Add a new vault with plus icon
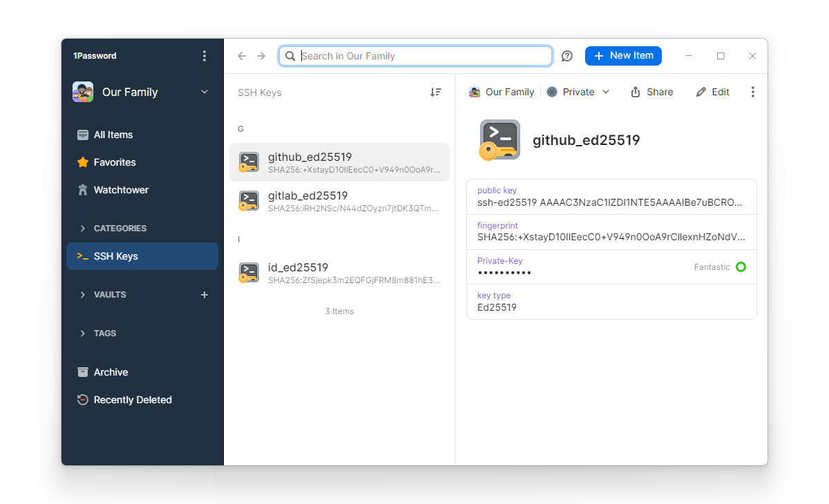 (x=204, y=295)
